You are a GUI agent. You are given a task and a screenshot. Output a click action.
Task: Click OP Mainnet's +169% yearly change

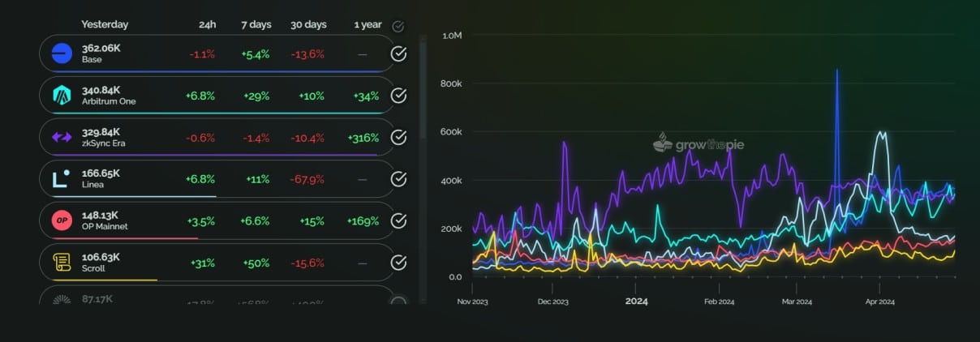coord(363,221)
